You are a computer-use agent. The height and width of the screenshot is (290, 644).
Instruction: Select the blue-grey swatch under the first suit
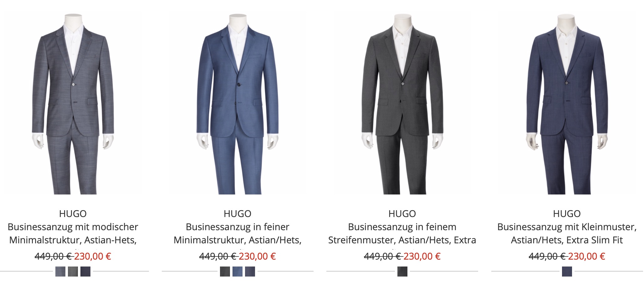(x=60, y=272)
